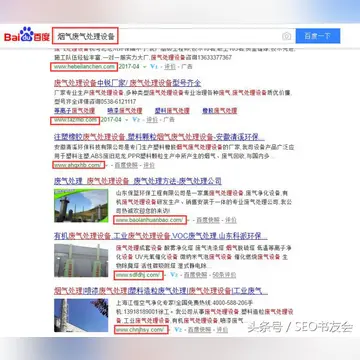Click V1 badge next to hebeilianchen.com
The height and width of the screenshot is (360, 360).
coord(154,67)
